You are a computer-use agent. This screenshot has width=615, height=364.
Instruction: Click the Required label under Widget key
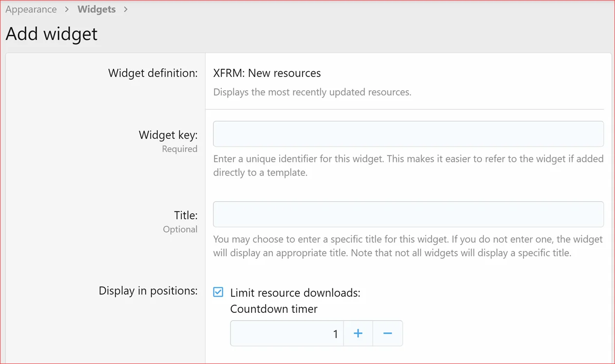click(180, 149)
